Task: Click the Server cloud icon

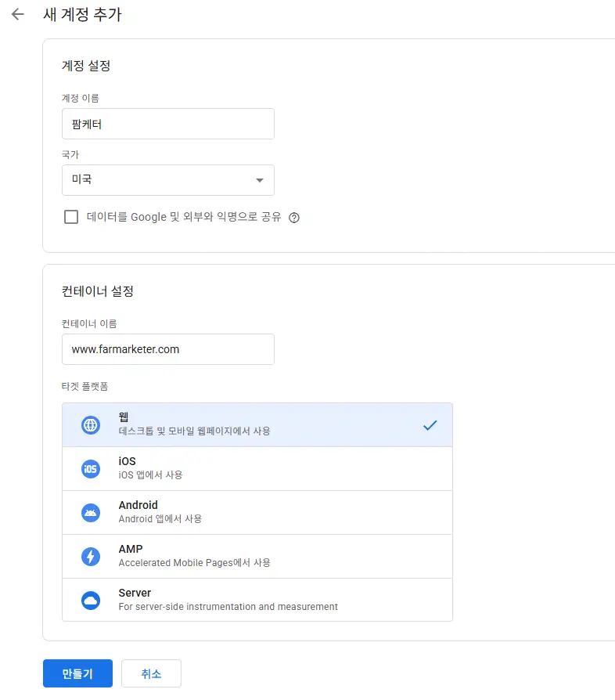Action: (91, 601)
